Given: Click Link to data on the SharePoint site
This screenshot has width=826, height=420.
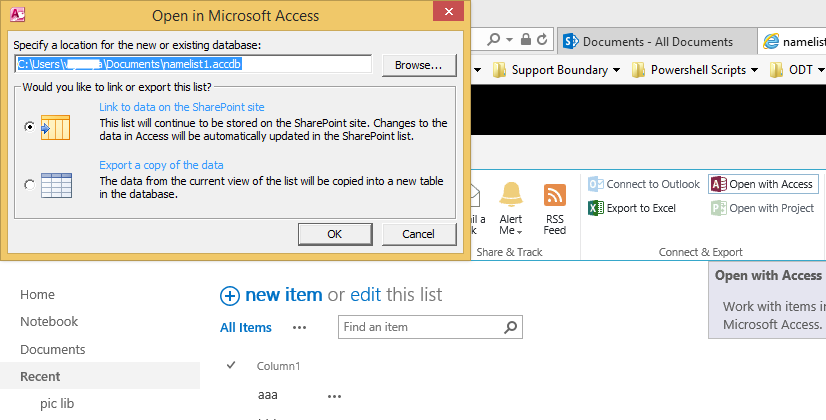Looking at the screenshot, I should (x=182, y=107).
